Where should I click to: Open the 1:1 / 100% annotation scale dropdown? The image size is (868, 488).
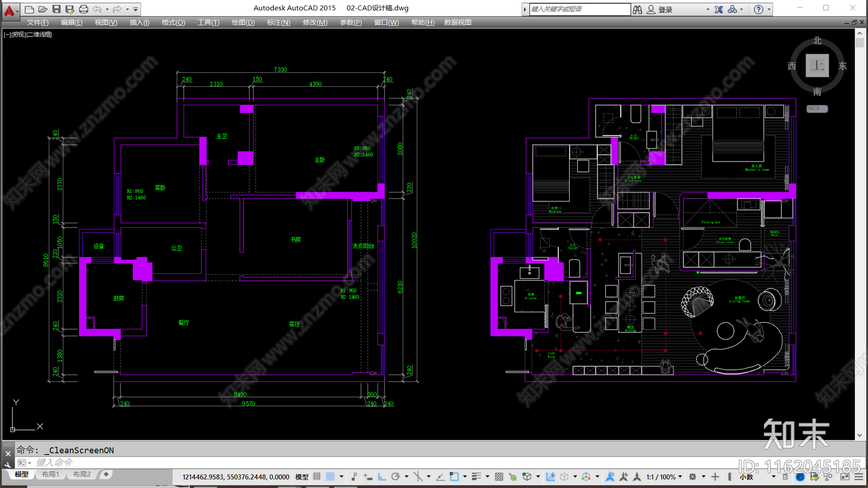point(664,477)
